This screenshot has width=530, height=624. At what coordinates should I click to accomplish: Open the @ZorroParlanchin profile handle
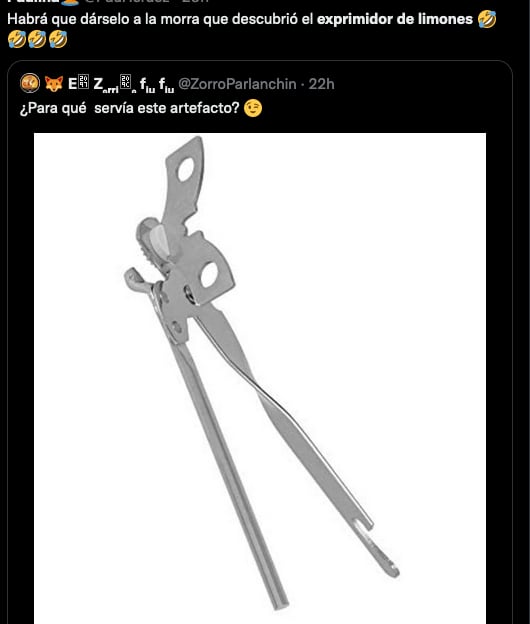(x=237, y=84)
